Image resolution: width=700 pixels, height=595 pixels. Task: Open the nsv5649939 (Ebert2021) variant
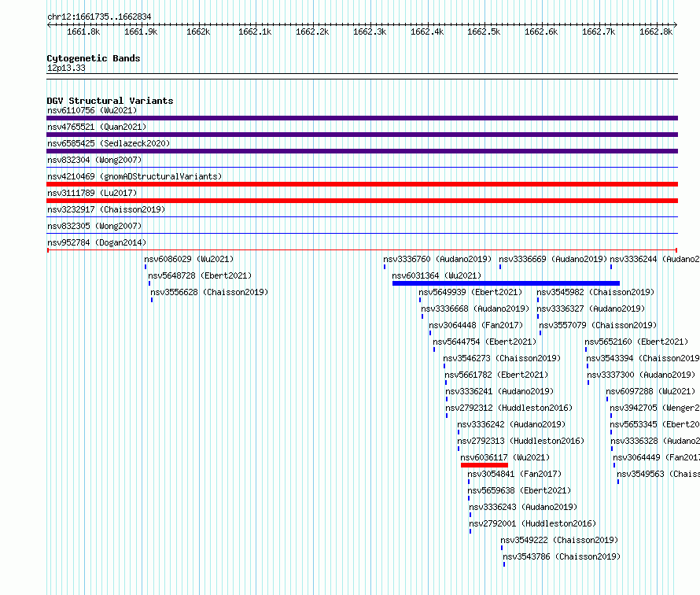(x=470, y=292)
